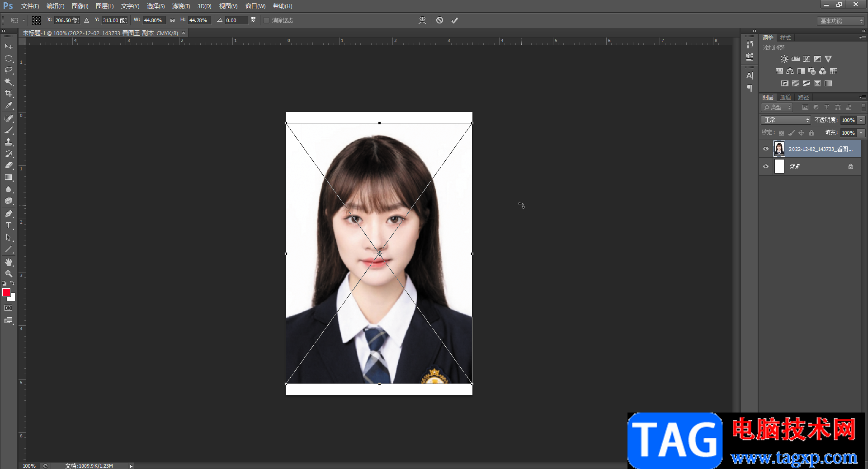
Task: Open the fill slider dropdown
Action: click(x=861, y=133)
